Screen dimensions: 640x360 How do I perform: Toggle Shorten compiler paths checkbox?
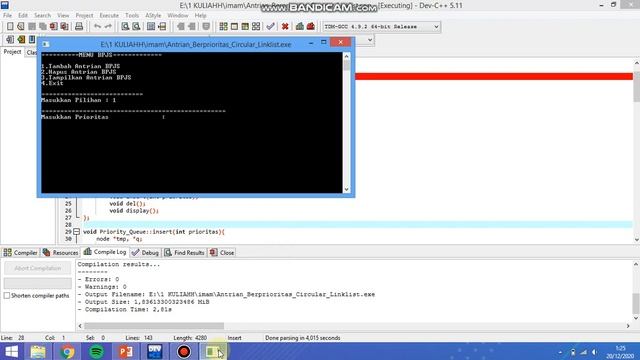pos(7,296)
